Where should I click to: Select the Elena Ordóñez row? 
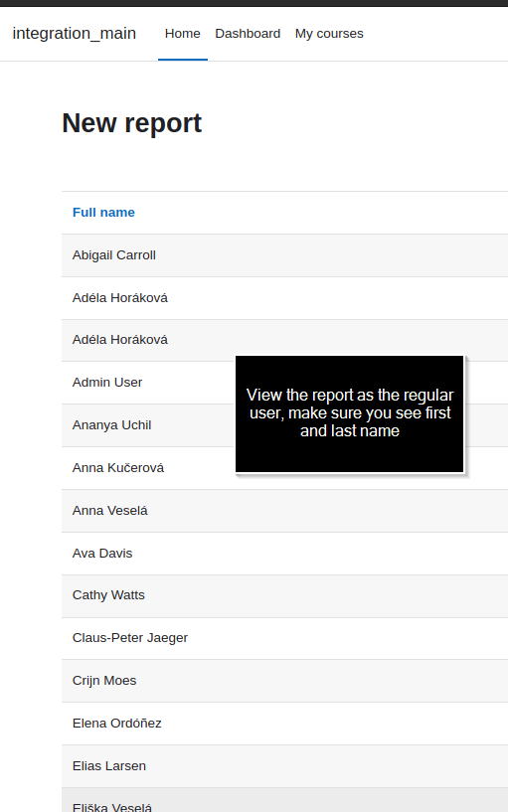pyautogui.click(x=284, y=724)
